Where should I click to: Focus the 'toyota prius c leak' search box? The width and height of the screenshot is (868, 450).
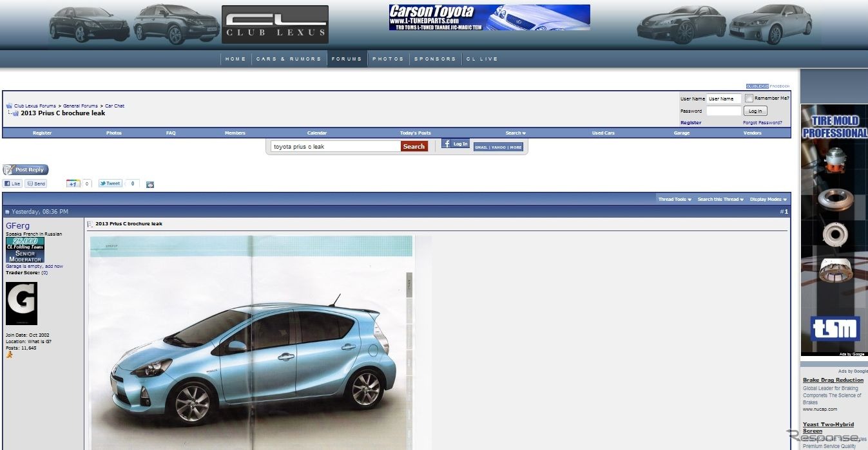[x=335, y=146]
